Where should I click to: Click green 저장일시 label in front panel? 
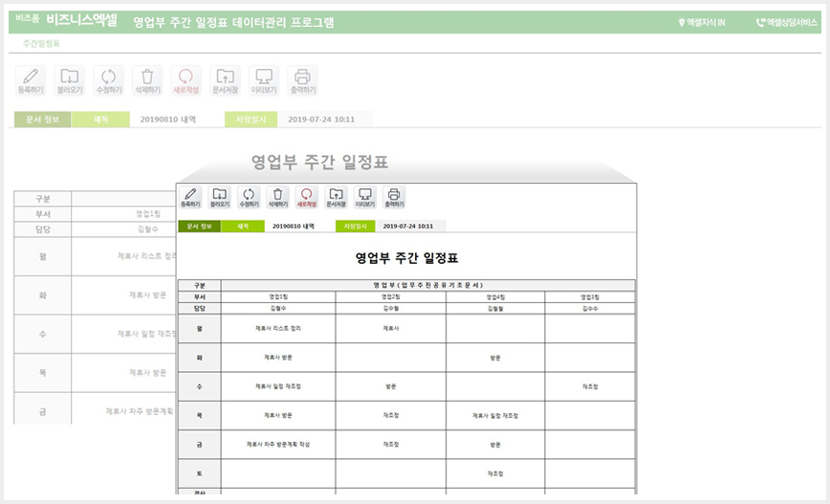click(355, 226)
